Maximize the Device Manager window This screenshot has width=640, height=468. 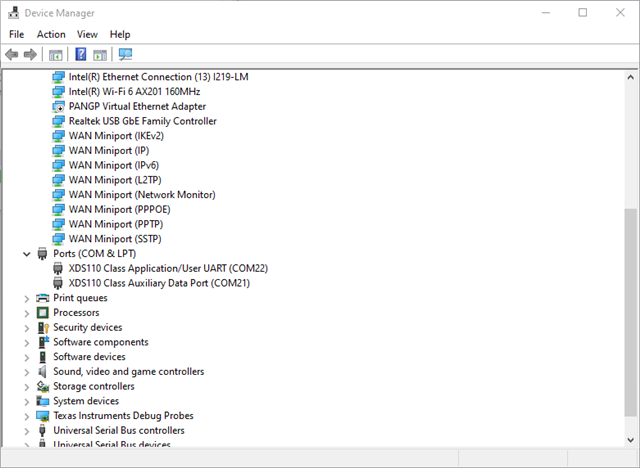click(583, 13)
